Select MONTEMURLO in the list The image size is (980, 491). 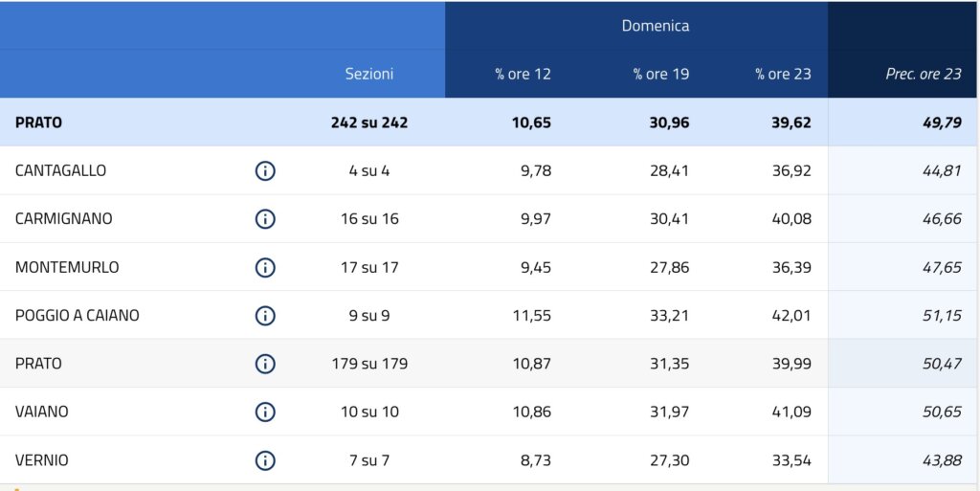click(x=67, y=268)
